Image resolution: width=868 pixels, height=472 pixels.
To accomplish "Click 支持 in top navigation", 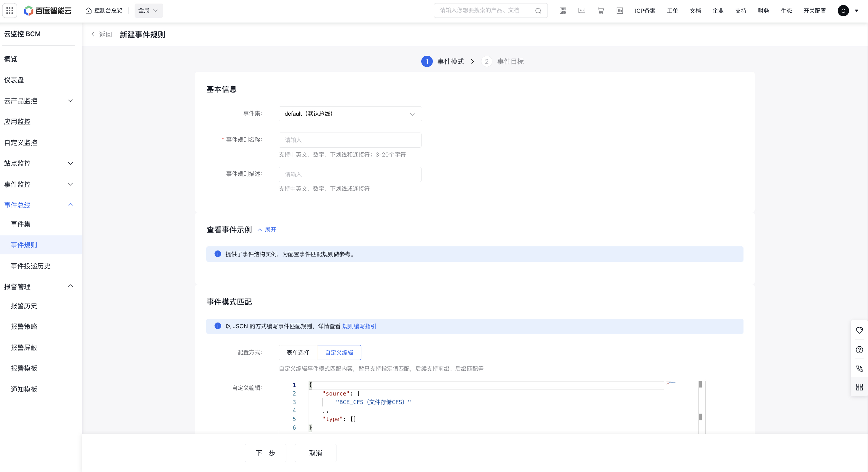I will pos(741,11).
